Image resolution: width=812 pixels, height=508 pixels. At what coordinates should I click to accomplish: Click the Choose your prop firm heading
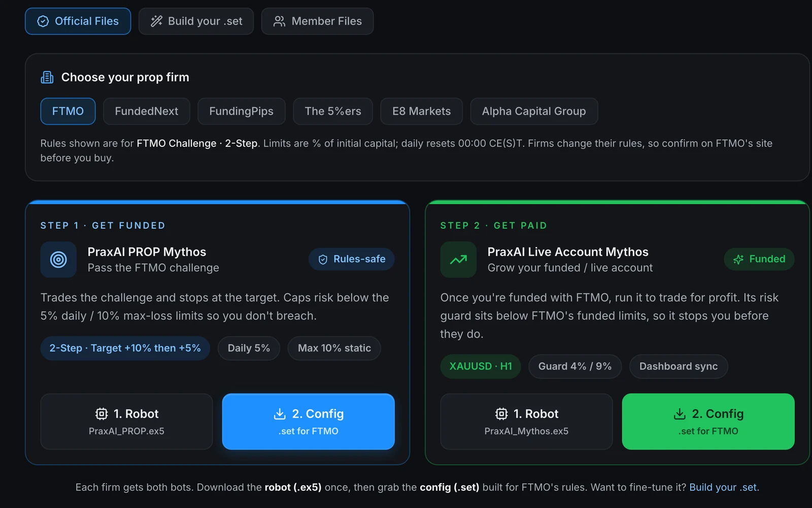tap(125, 77)
